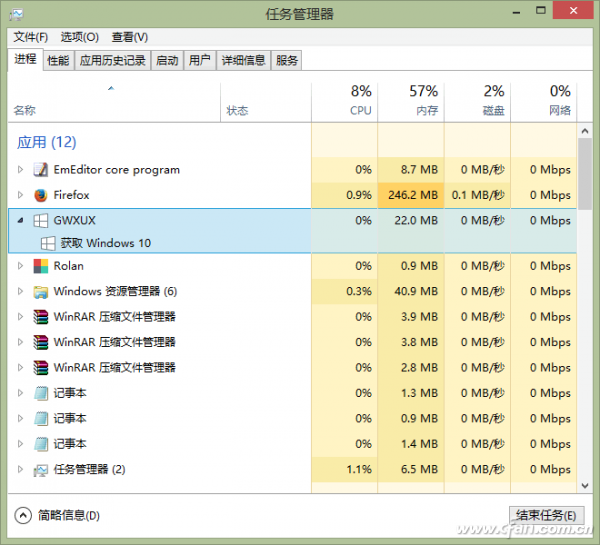
Task: Click the vertical scrollbar thumb
Action: 585,174
